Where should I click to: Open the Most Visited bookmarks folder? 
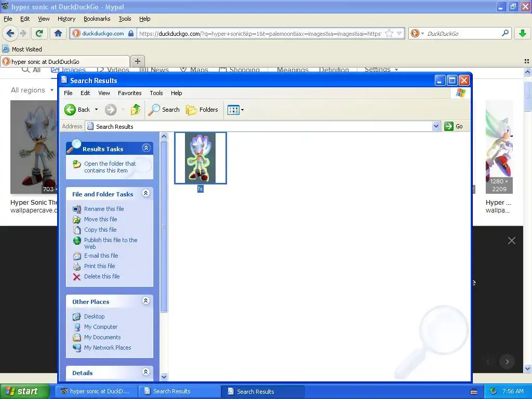[22, 49]
